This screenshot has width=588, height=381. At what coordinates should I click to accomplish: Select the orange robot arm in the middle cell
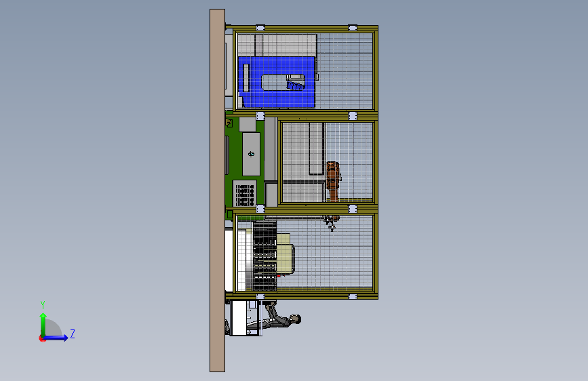tap(333, 181)
